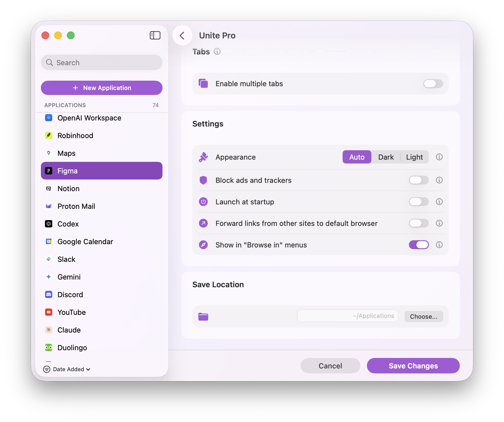Click the New Application button
Image resolution: width=504 pixels, height=422 pixels.
point(102,88)
